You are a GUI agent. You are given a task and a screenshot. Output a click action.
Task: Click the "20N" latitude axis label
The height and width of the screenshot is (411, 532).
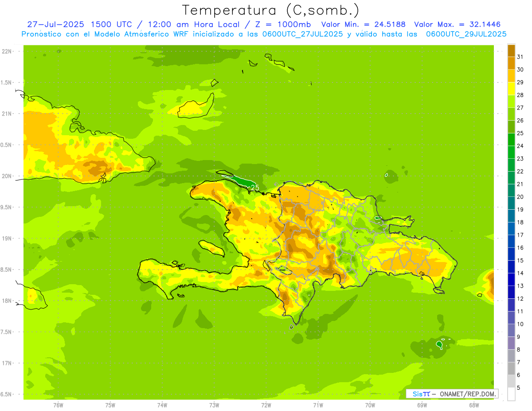coord(7,176)
